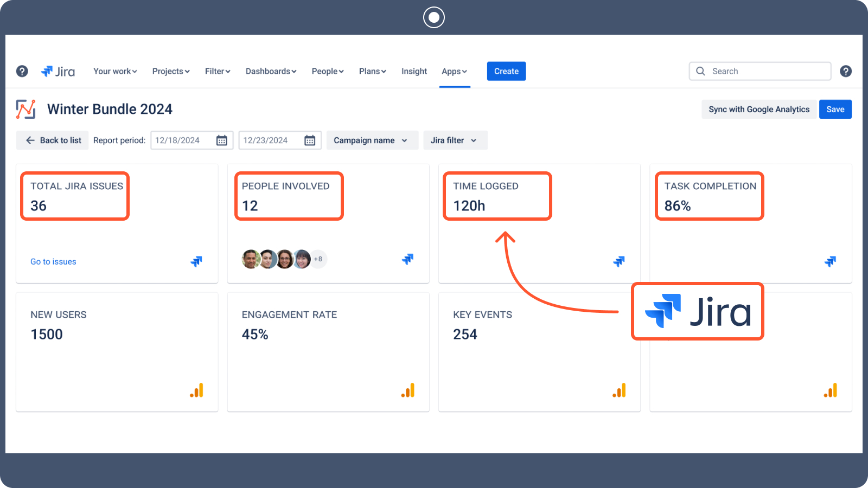Screen dimensions: 868x488
Task: Expand the Plans dropdown
Action: click(x=373, y=71)
